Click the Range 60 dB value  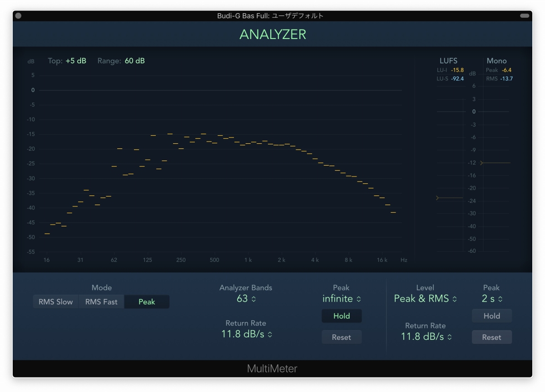pyautogui.click(x=134, y=61)
